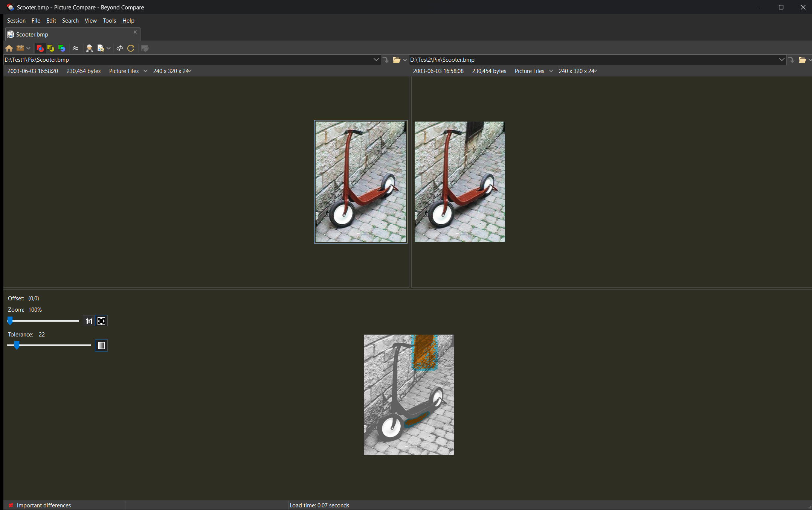812x510 pixels.
Task: Click the Tolerance slider track
Action: point(49,346)
